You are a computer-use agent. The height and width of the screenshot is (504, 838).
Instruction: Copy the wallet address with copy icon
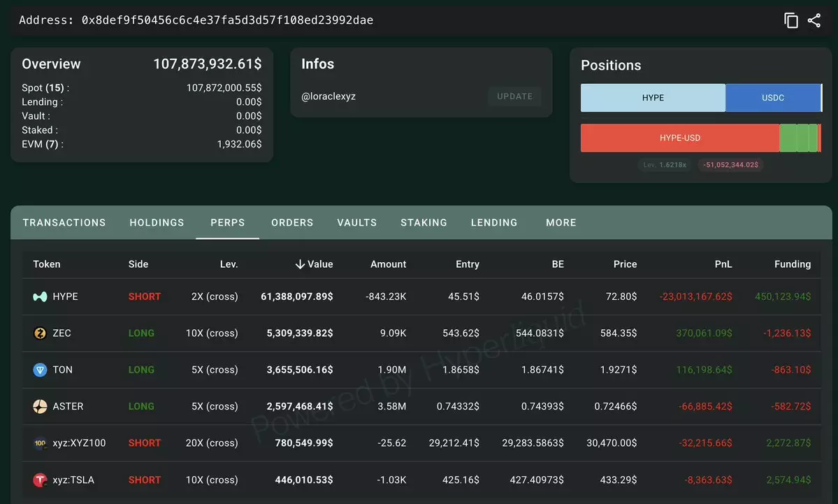pyautogui.click(x=791, y=20)
